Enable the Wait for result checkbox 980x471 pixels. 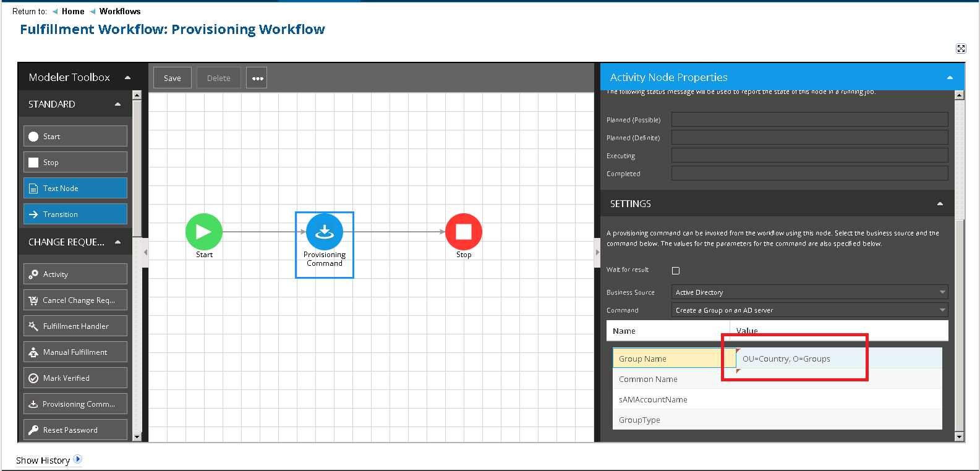pos(676,271)
